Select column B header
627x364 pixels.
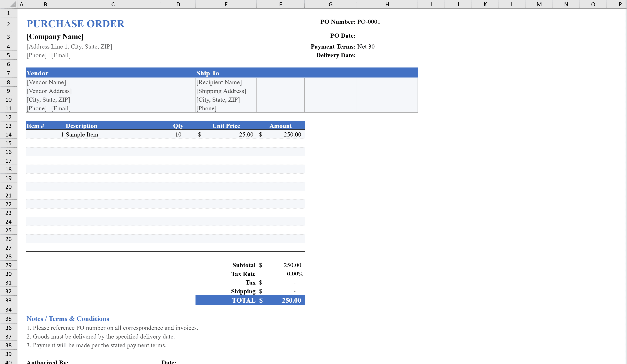[45, 4]
